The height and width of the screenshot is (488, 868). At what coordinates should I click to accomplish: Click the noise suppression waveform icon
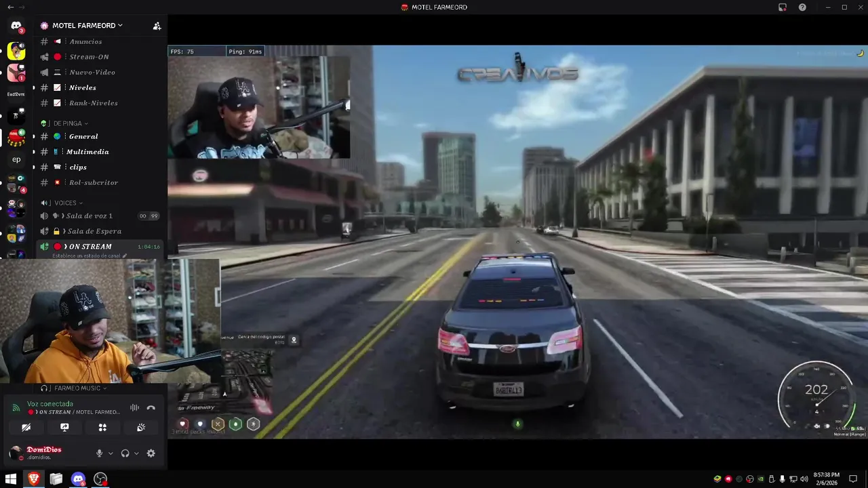(134, 407)
